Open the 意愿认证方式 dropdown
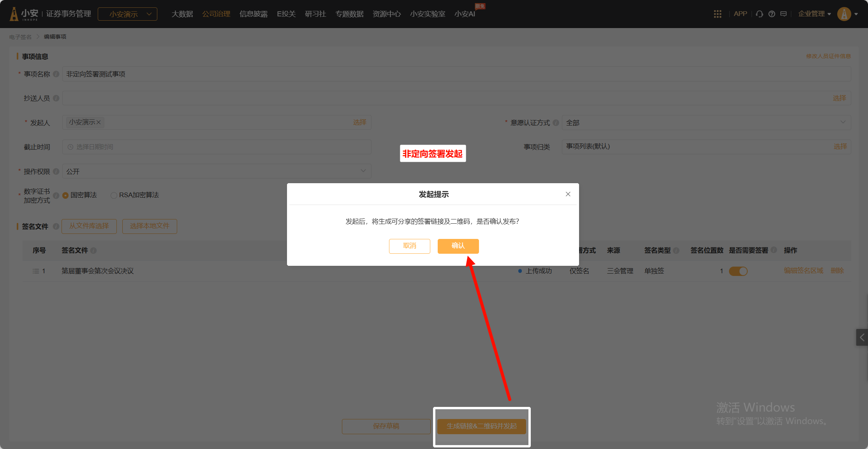The image size is (868, 449). [x=706, y=123]
